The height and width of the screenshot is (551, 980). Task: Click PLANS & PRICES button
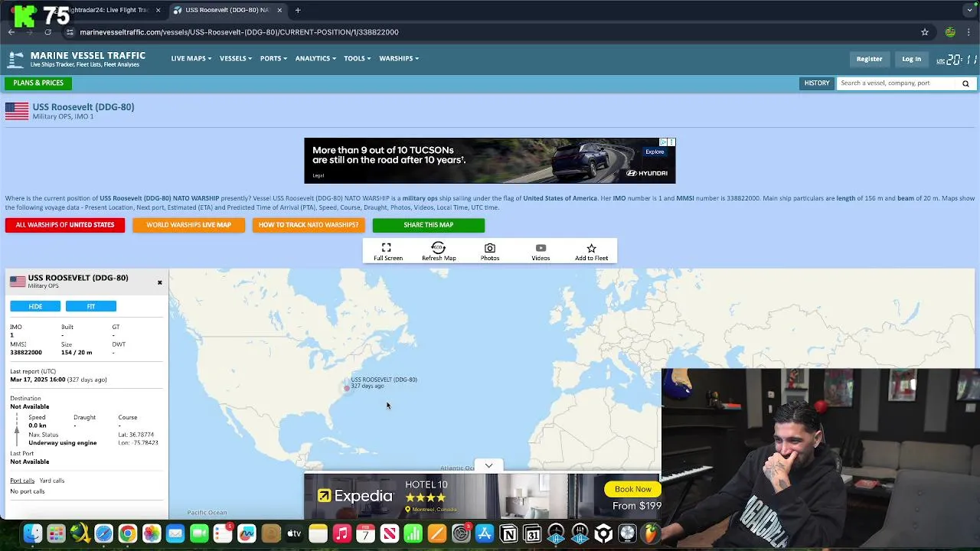(38, 83)
